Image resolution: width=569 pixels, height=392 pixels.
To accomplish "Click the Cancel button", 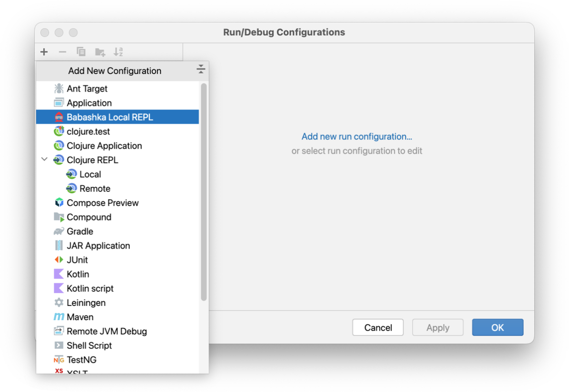I will (x=378, y=327).
